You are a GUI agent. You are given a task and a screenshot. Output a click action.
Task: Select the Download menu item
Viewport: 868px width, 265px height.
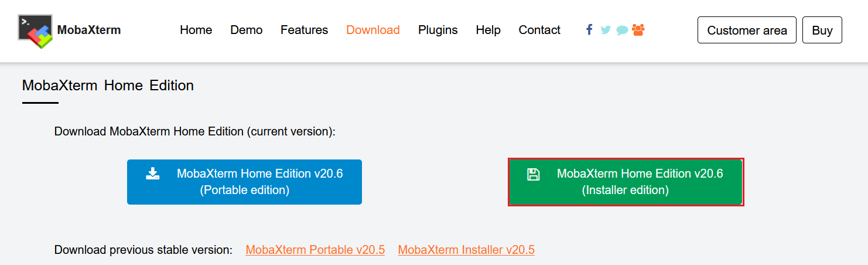373,30
